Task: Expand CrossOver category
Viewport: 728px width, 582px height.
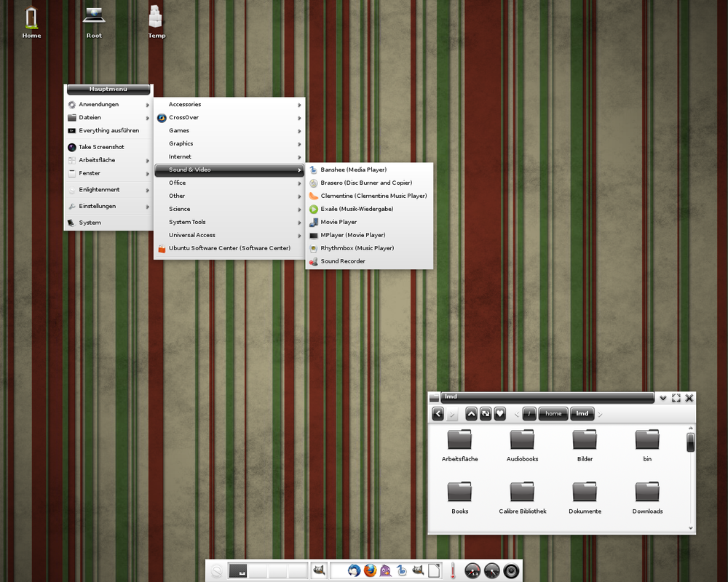Action: [229, 117]
